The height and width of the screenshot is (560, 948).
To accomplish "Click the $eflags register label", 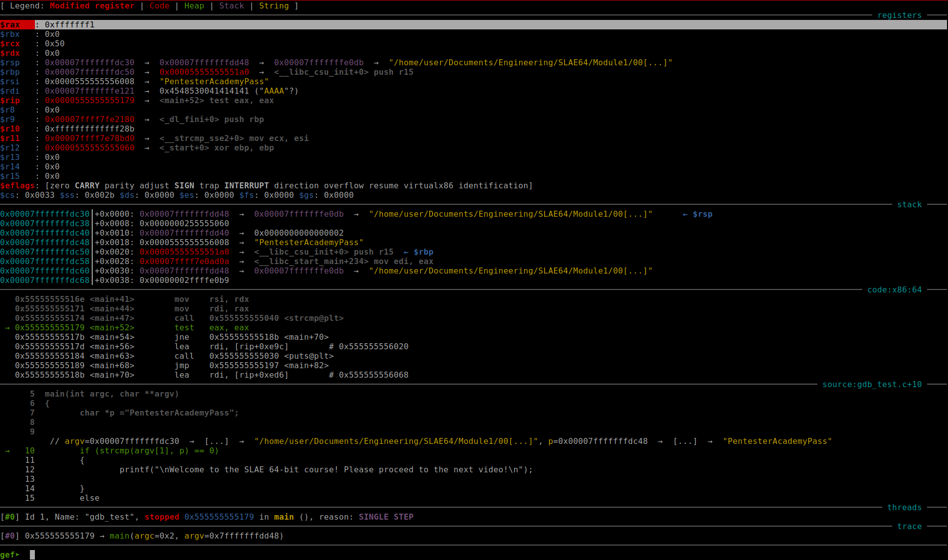I will pos(17,186).
